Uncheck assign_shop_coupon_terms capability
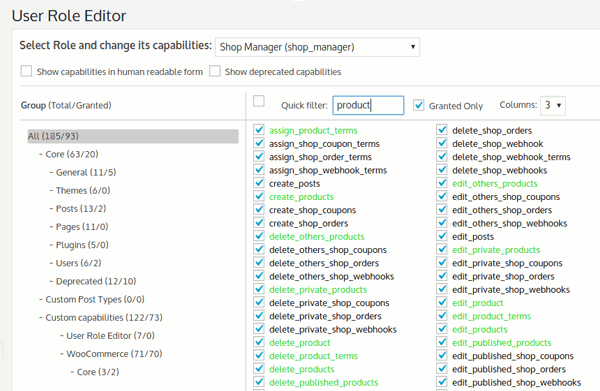600x391 pixels. click(x=259, y=143)
